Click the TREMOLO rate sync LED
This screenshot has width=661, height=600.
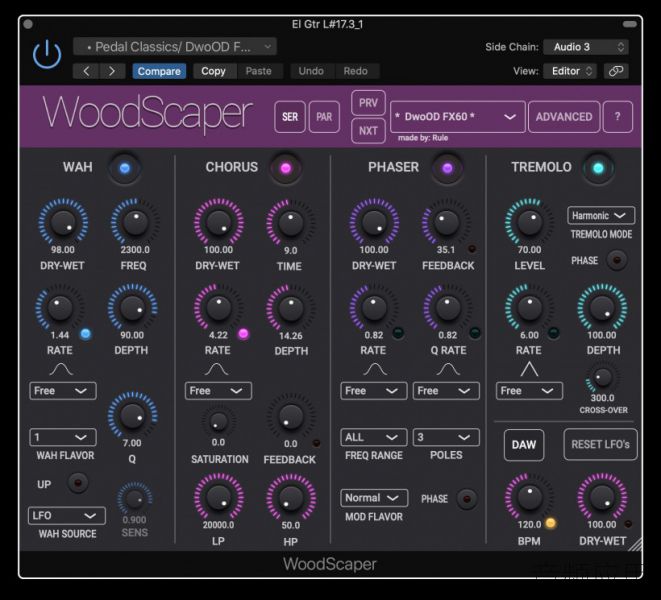[554, 333]
